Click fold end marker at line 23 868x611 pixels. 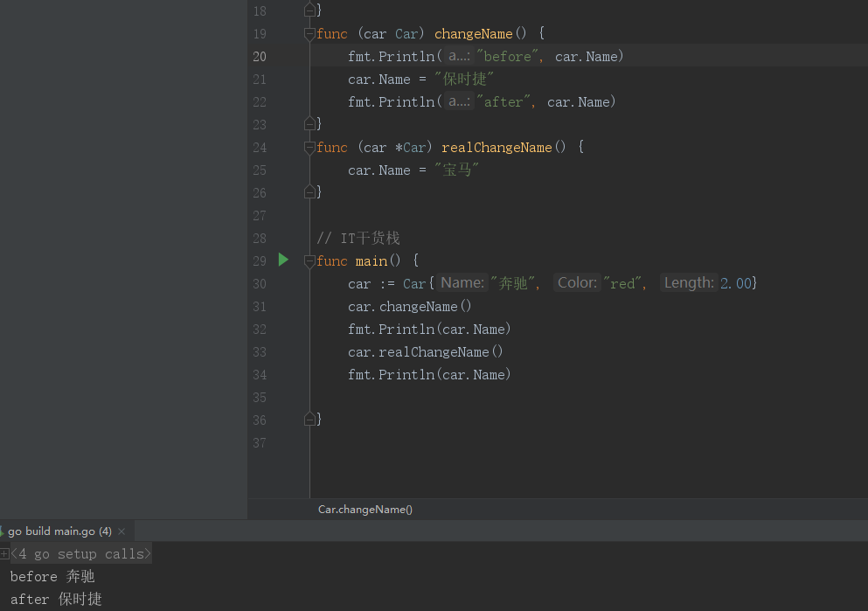(309, 123)
